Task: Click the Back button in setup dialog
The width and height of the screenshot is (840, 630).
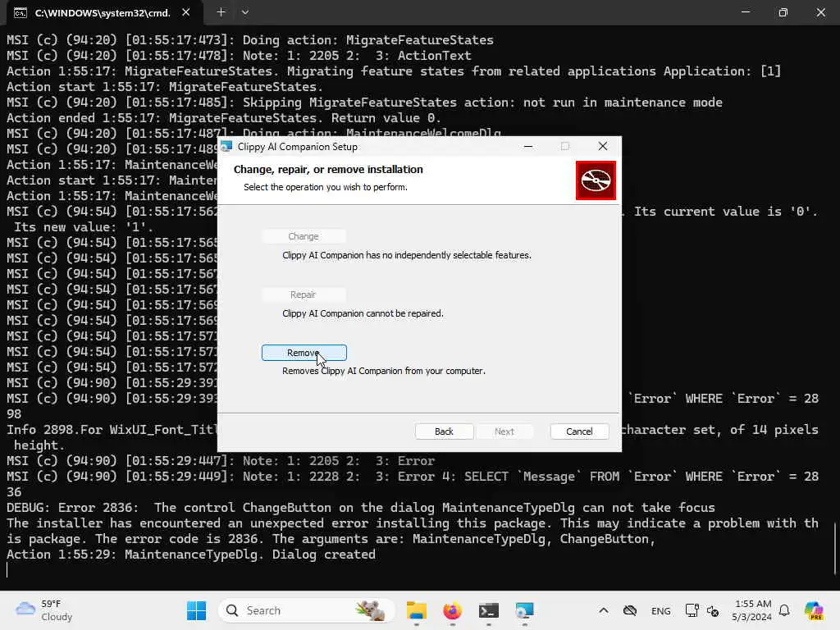Action: pyautogui.click(x=444, y=431)
